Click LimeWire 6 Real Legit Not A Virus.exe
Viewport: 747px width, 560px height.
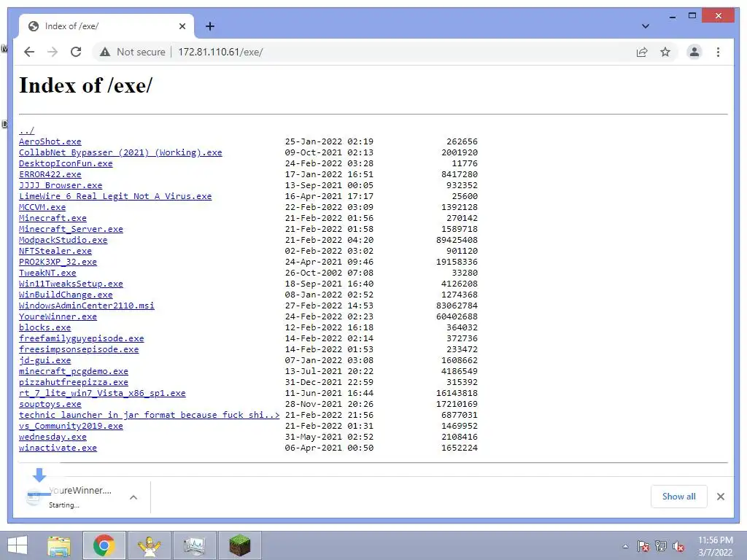click(x=115, y=196)
